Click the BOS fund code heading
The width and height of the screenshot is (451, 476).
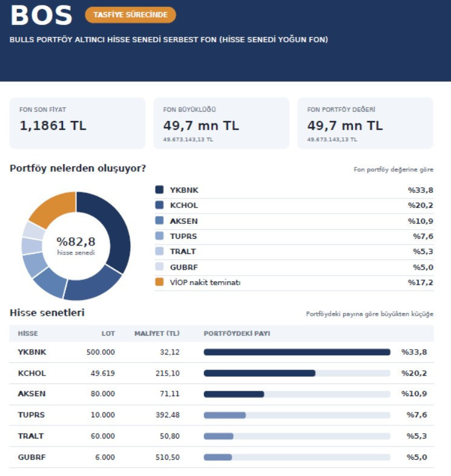click(41, 16)
